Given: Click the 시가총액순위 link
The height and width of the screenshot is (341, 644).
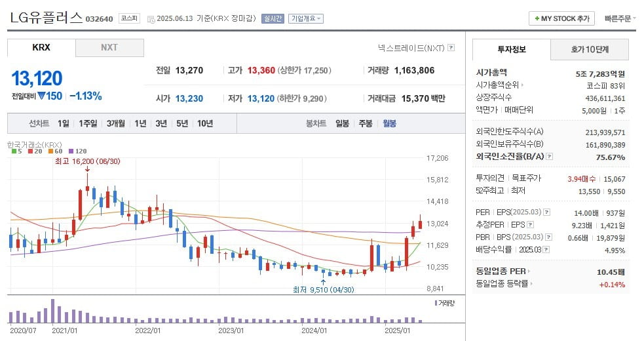Looking at the screenshot, I should click(497, 85).
